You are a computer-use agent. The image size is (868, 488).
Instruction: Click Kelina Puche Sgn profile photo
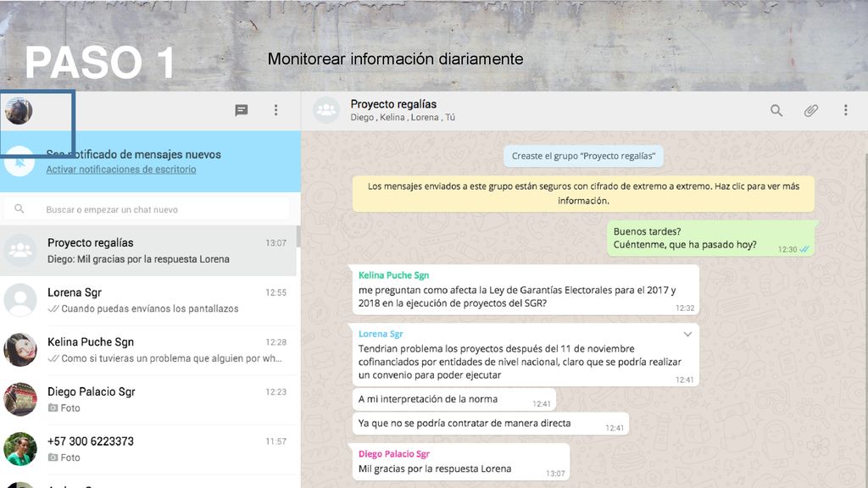click(x=20, y=350)
